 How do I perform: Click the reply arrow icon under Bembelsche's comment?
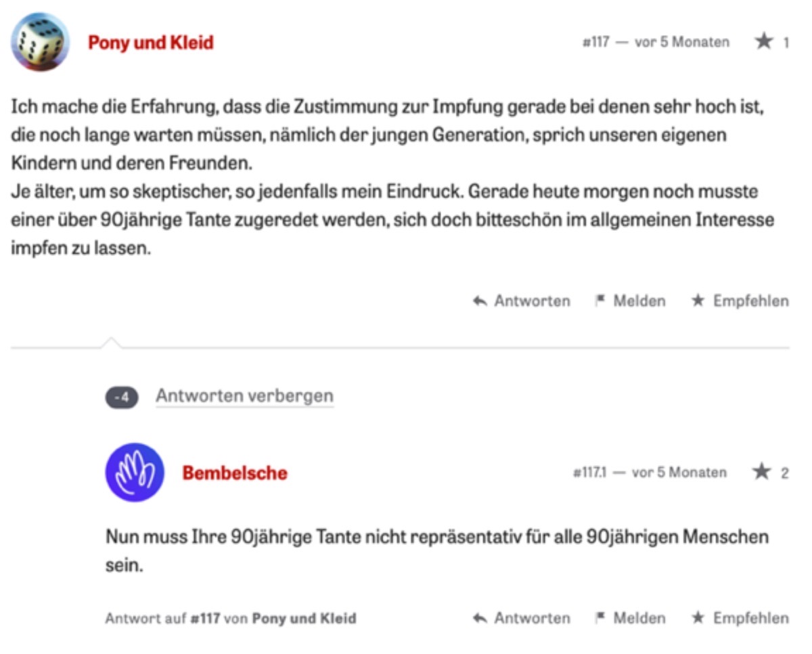point(480,619)
